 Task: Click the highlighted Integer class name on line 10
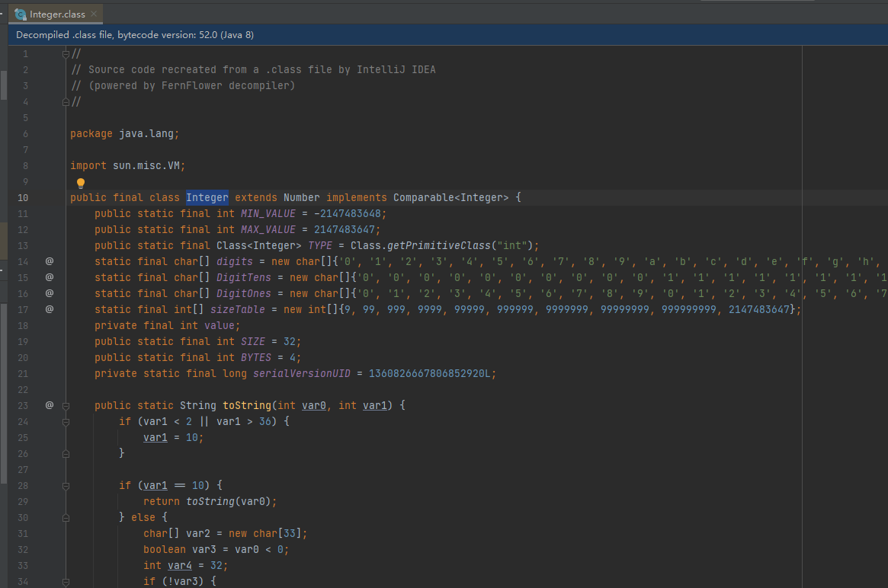click(x=207, y=197)
